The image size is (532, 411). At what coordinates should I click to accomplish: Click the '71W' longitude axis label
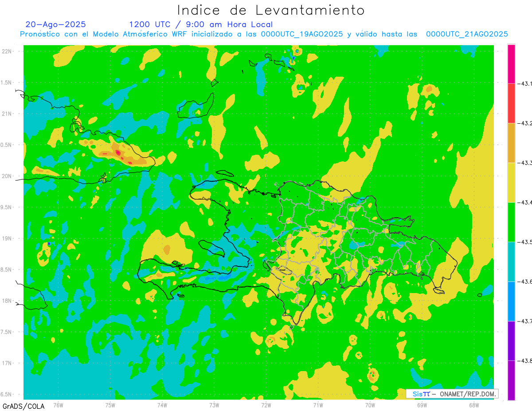point(318,405)
